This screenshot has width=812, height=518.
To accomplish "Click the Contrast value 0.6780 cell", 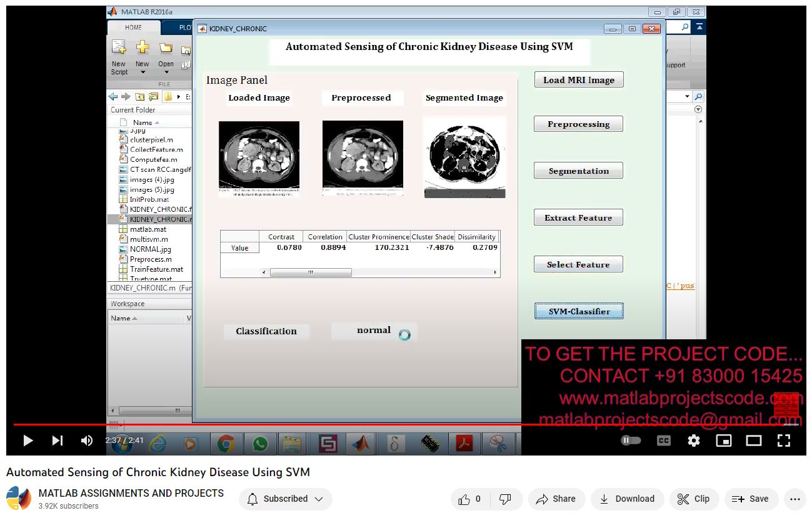I will tap(281, 247).
